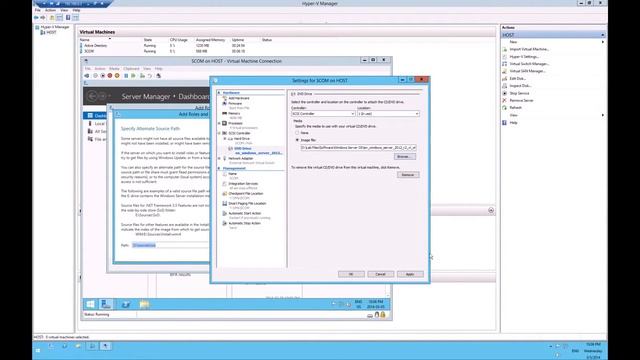Screen dimensions: 640x360
Task: Open Help in Actions pane
Action: pyautogui.click(x=513, y=122)
